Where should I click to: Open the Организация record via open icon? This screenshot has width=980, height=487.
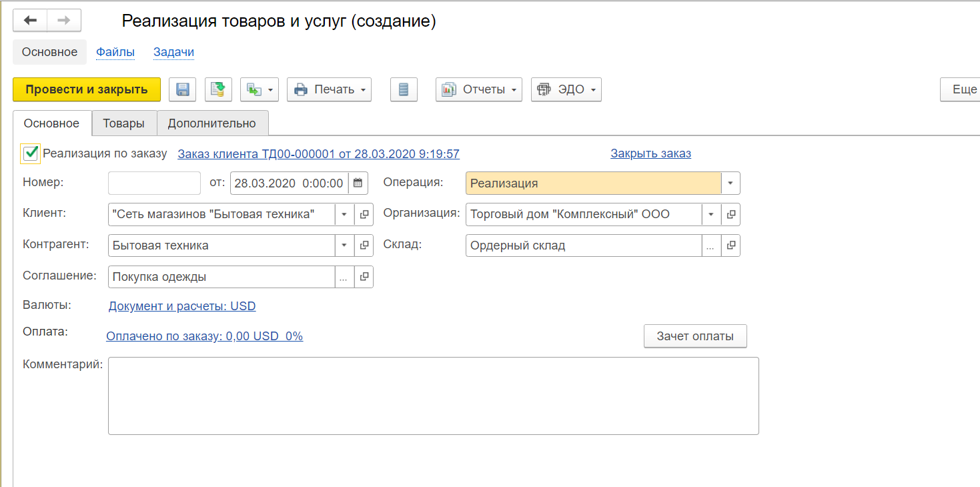tap(730, 214)
